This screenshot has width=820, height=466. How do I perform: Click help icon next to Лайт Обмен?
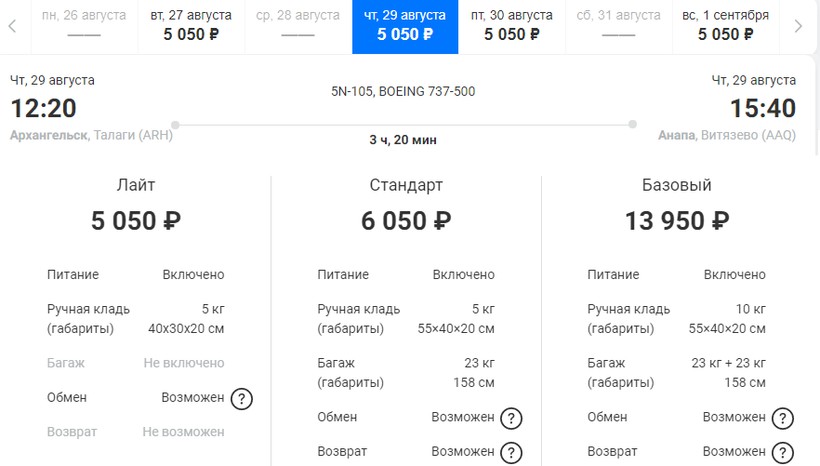coord(241,399)
